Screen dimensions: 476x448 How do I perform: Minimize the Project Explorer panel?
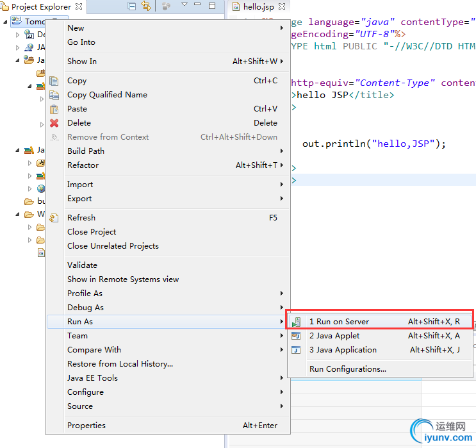pos(197,5)
